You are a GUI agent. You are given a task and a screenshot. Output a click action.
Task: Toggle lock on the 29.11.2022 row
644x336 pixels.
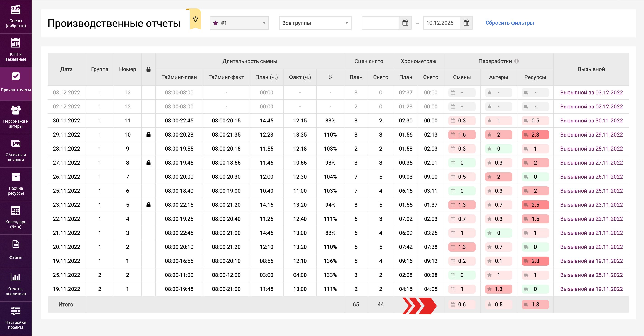click(148, 134)
